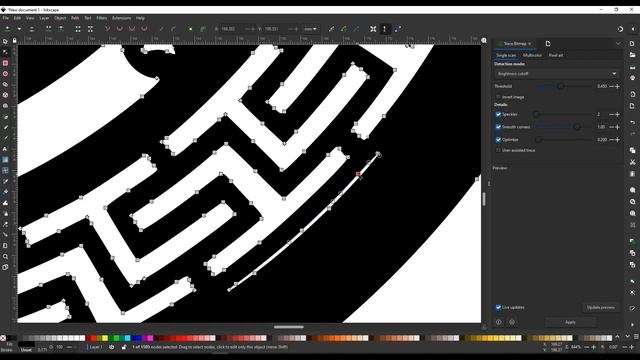
Task: Open insert-node options dropdown arrow
Action: [x=19, y=29]
